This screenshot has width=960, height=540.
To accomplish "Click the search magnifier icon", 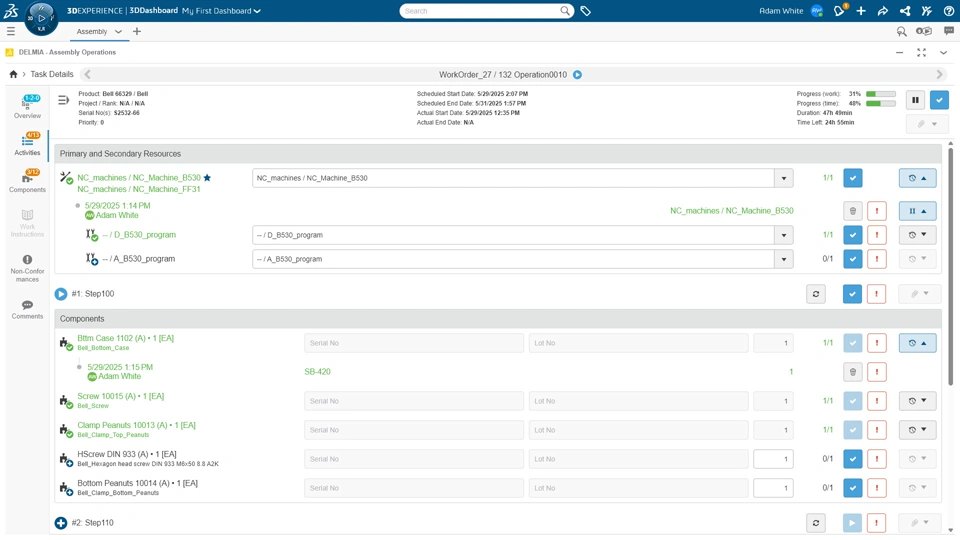I will coord(564,11).
